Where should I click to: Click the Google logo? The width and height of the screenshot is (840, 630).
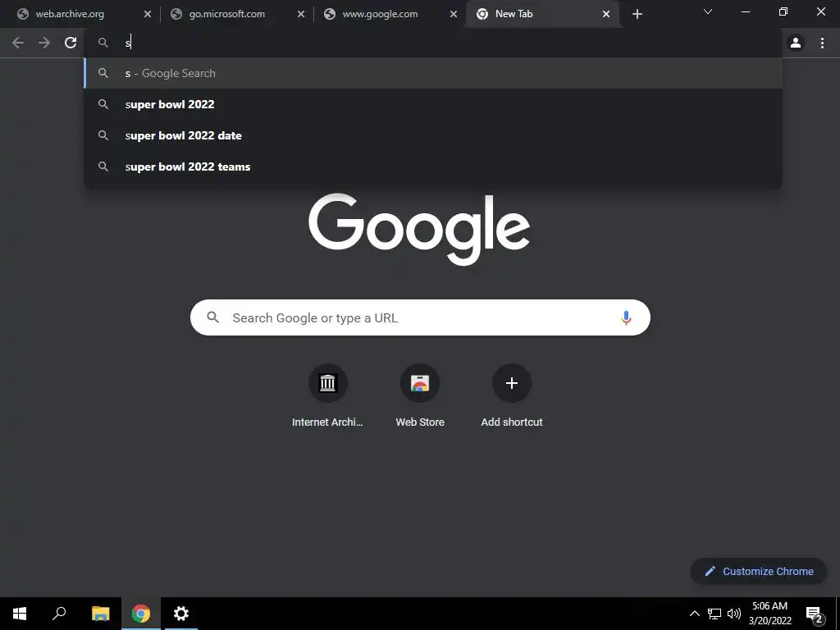coord(419,230)
